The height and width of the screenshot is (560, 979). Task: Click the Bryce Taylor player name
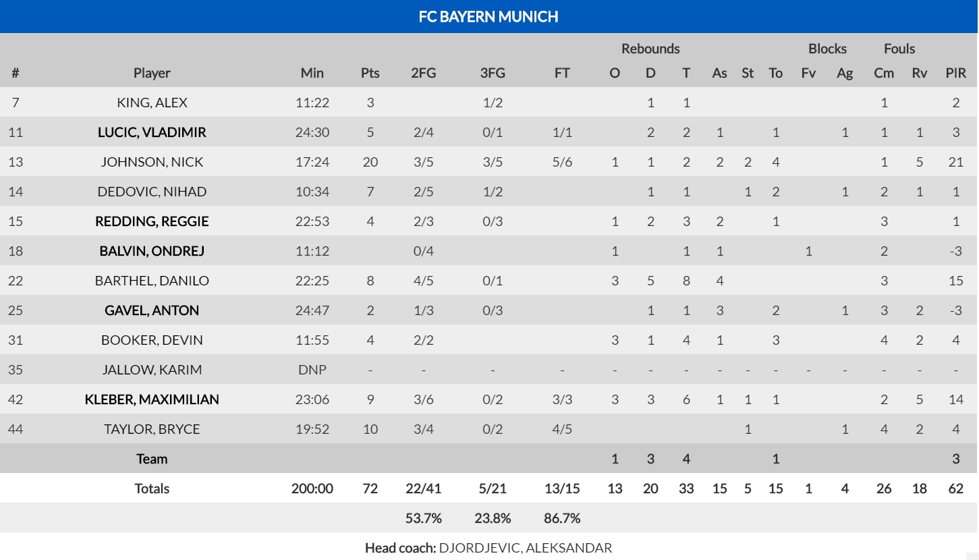click(152, 429)
